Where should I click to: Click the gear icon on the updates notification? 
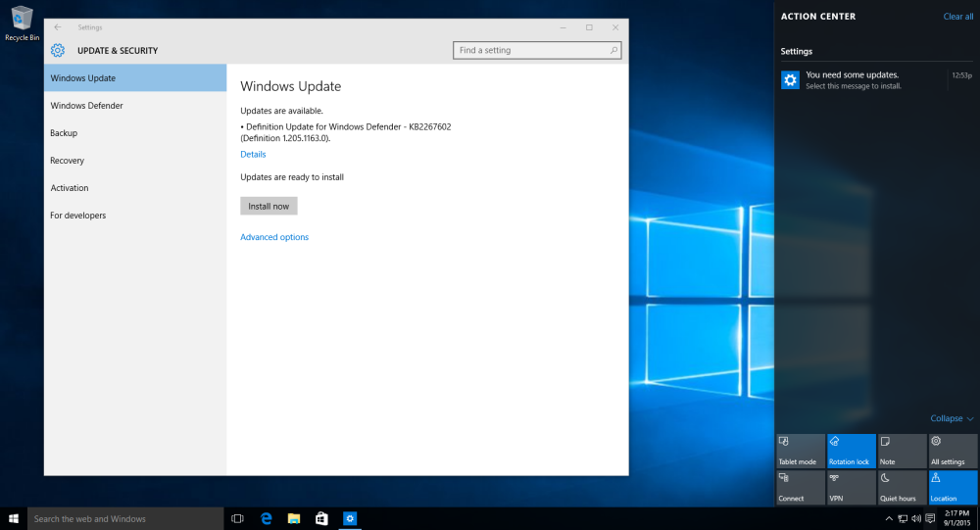coord(791,80)
